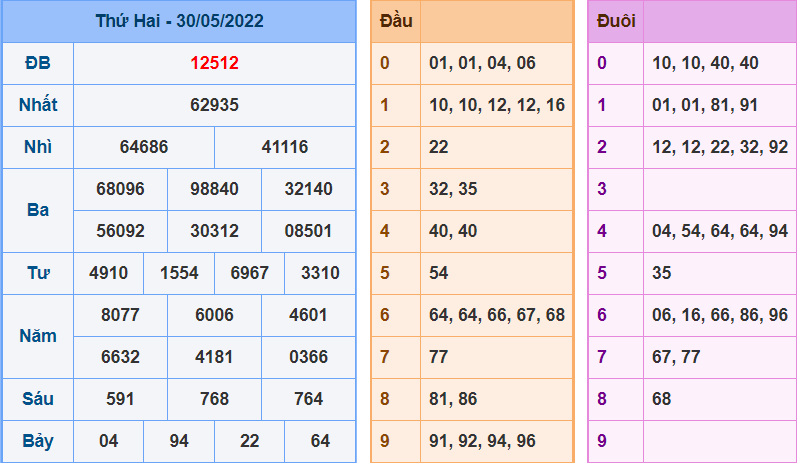797x463 pixels.
Task: Select Ba prize number 08501
Action: pyautogui.click(x=309, y=231)
